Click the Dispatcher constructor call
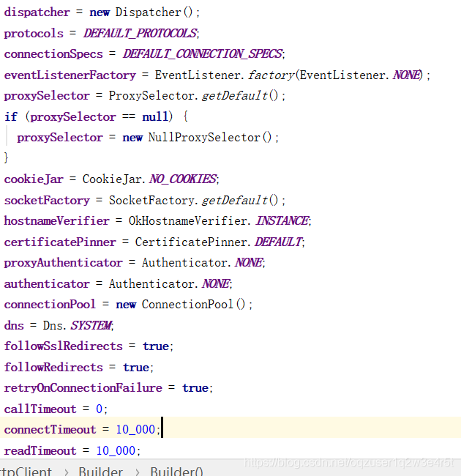Screen dimensions: 461x476 (x=154, y=12)
